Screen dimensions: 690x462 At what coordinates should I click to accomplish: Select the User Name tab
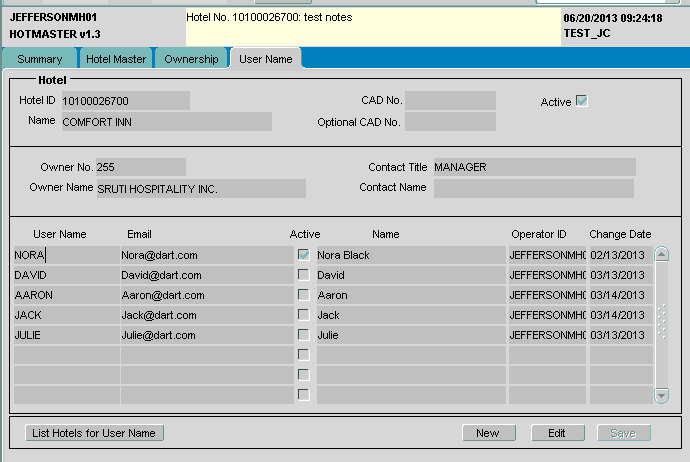(x=265, y=59)
